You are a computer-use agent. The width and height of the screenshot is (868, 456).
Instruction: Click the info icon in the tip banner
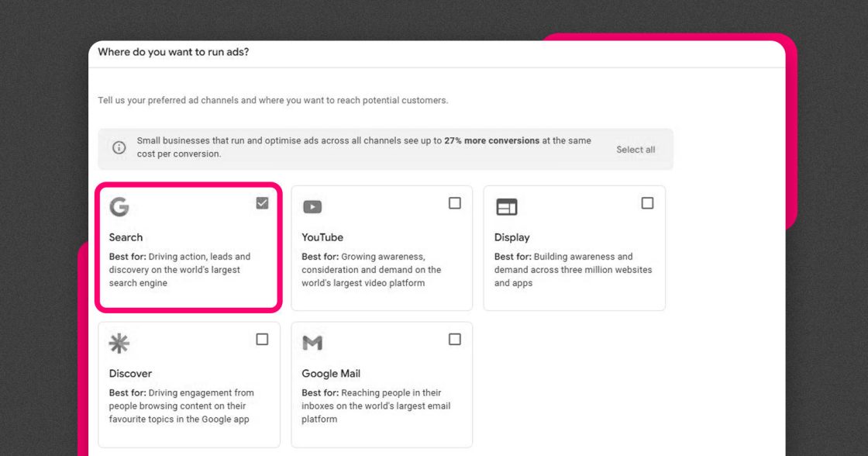pos(119,147)
